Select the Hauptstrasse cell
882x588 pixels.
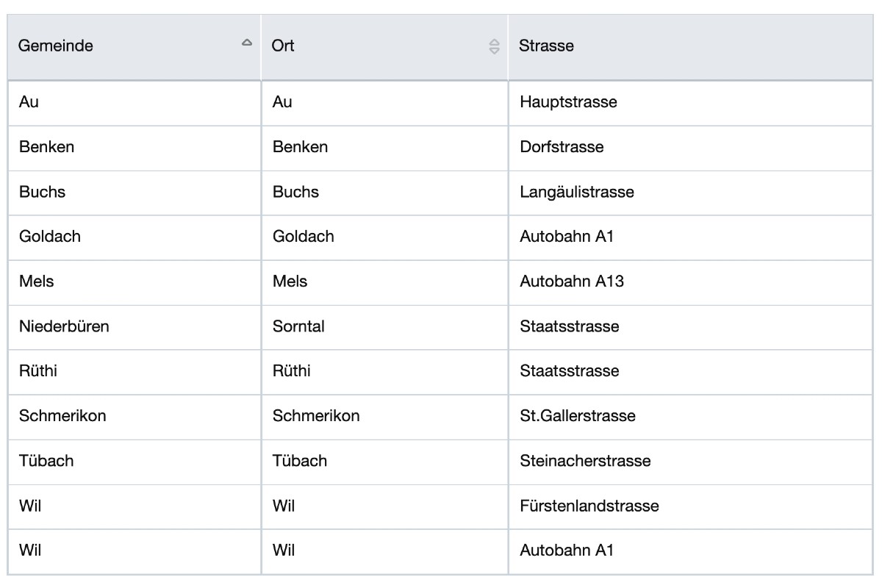(x=568, y=102)
